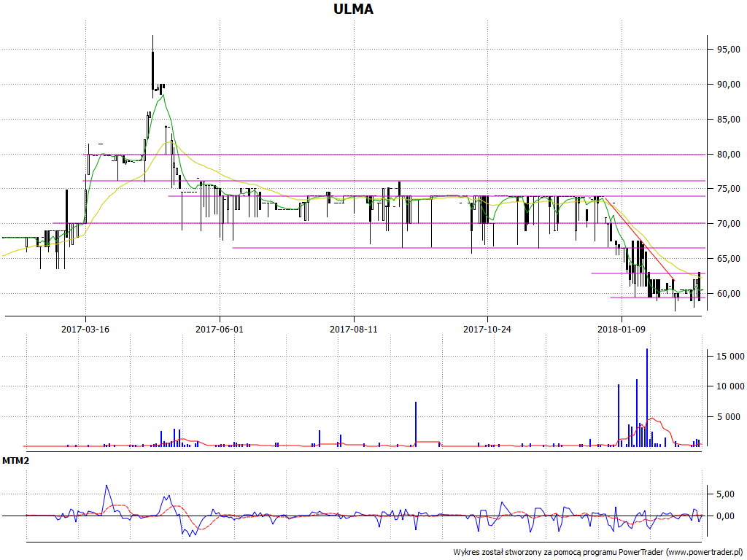Click the 2018-01-09 date label

point(622,329)
